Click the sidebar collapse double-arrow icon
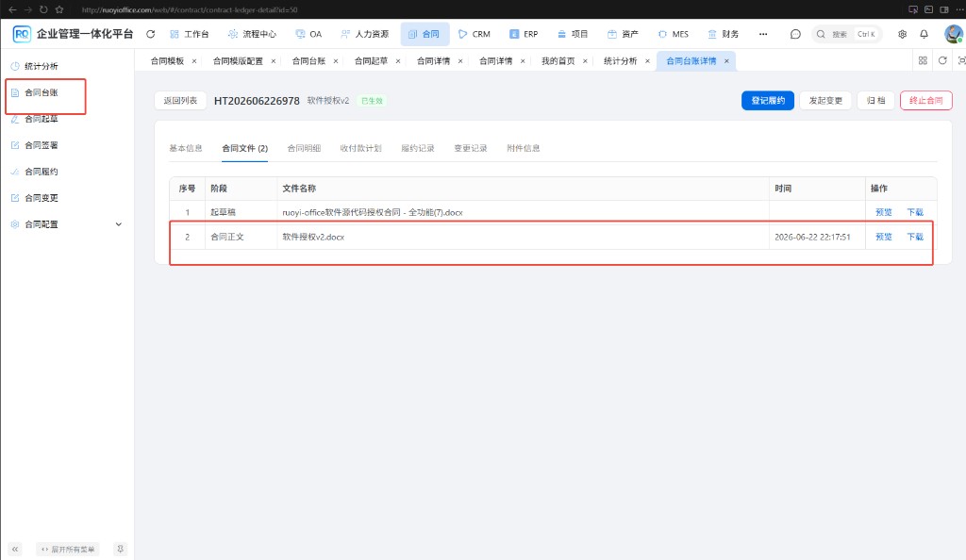Screen dimensions: 966x560 (x=15, y=549)
